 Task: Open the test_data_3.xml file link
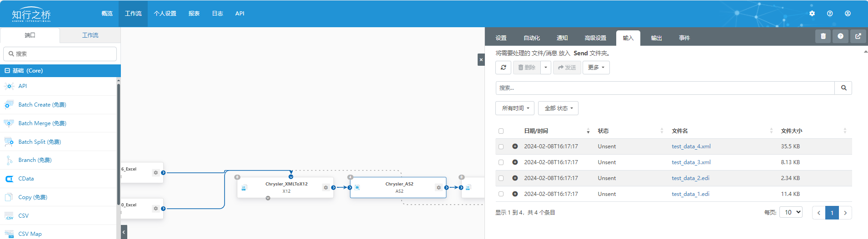point(691,162)
